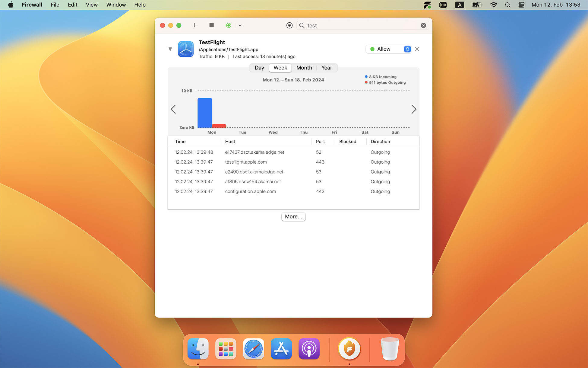The height and width of the screenshot is (368, 588).
Task: Go to previous week in chart
Action: [x=173, y=109]
